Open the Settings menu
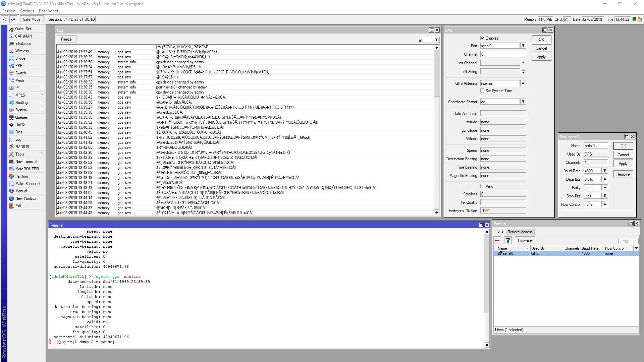Image resolution: width=644 pixels, height=362 pixels. pos(27,11)
